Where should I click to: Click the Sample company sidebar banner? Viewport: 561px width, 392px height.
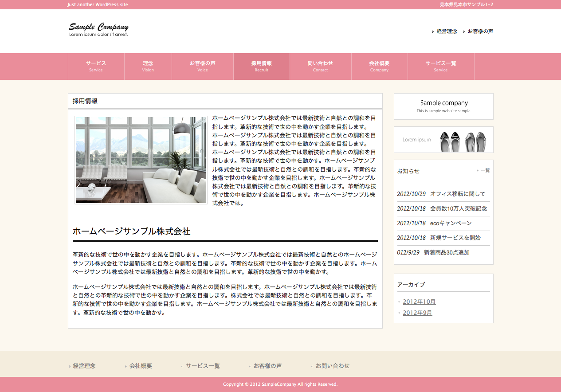tap(443, 106)
